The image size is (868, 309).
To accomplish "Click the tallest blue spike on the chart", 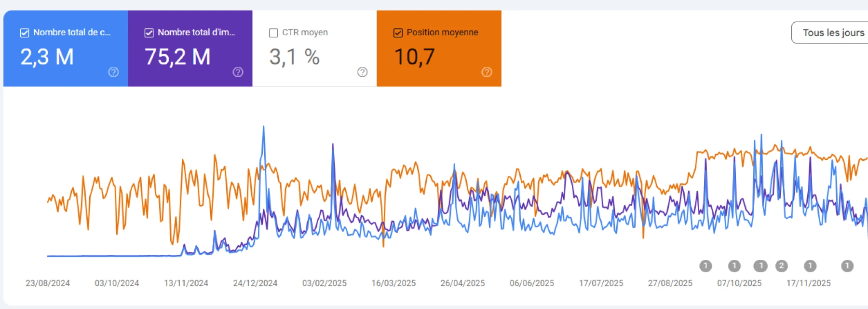I will click(263, 127).
